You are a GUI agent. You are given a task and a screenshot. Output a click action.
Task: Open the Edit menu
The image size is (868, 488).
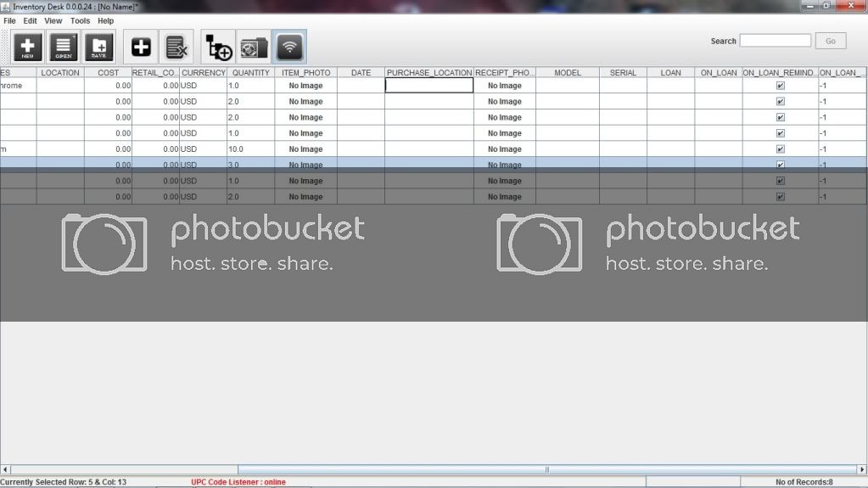click(30, 21)
